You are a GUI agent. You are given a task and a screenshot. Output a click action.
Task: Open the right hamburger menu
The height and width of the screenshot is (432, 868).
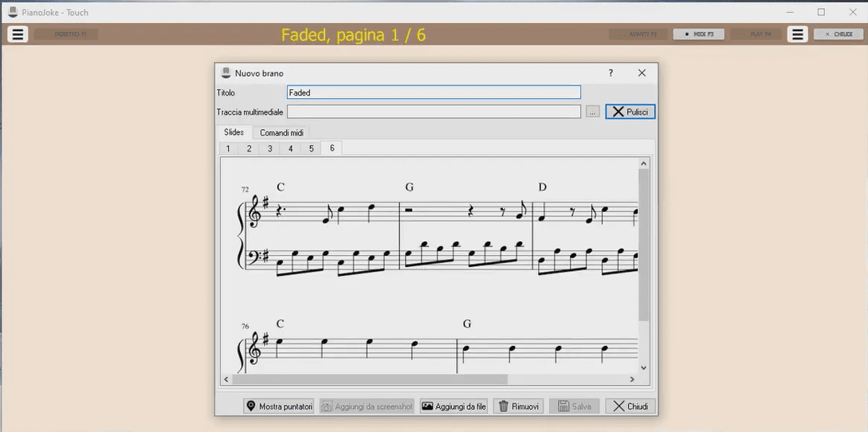(x=798, y=34)
